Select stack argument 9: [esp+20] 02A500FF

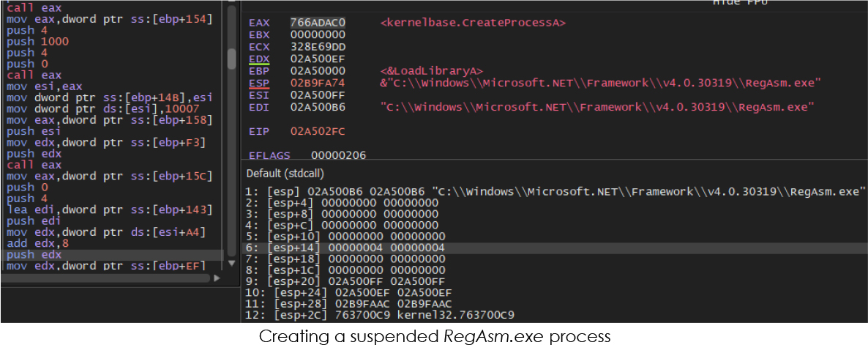coord(345,281)
